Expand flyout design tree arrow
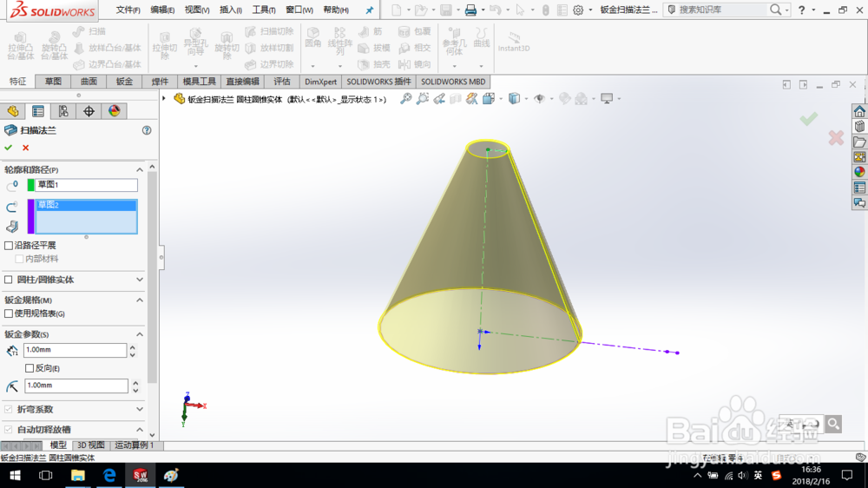 [x=164, y=99]
